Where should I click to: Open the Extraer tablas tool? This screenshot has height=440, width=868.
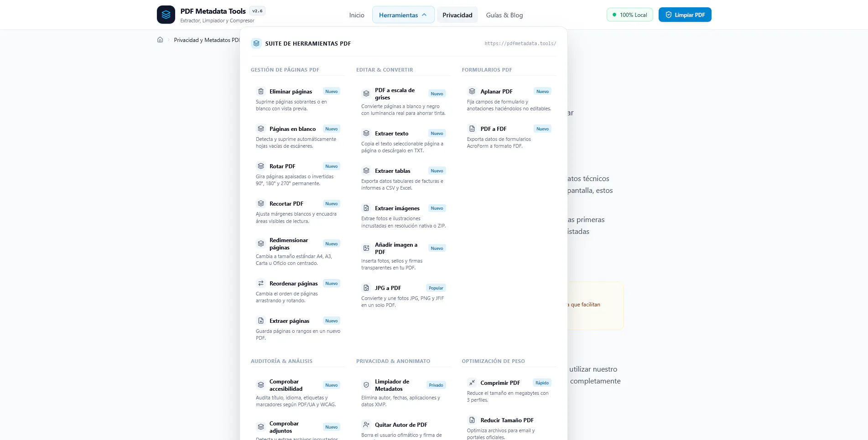point(403,179)
